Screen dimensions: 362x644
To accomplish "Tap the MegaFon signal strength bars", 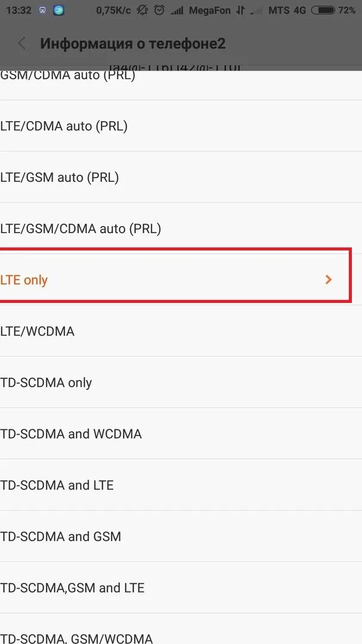I will [x=177, y=10].
